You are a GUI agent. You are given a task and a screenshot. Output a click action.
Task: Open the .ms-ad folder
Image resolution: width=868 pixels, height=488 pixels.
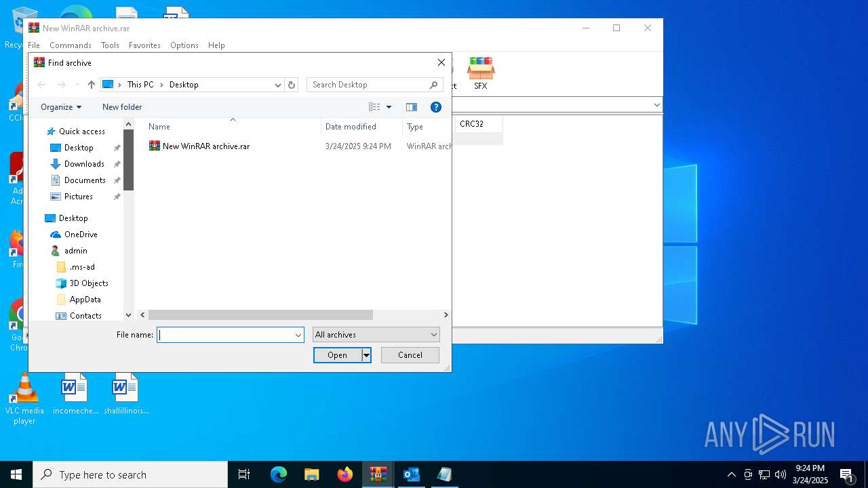coord(82,267)
